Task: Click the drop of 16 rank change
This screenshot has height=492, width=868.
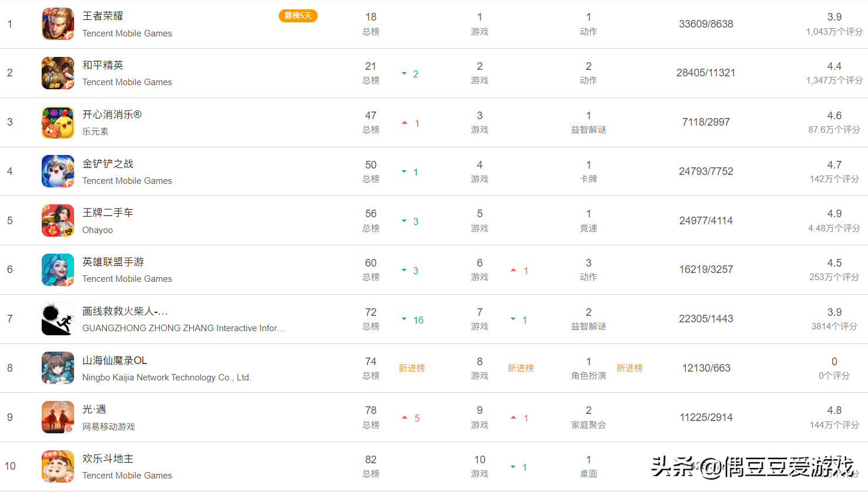Action: coord(413,320)
